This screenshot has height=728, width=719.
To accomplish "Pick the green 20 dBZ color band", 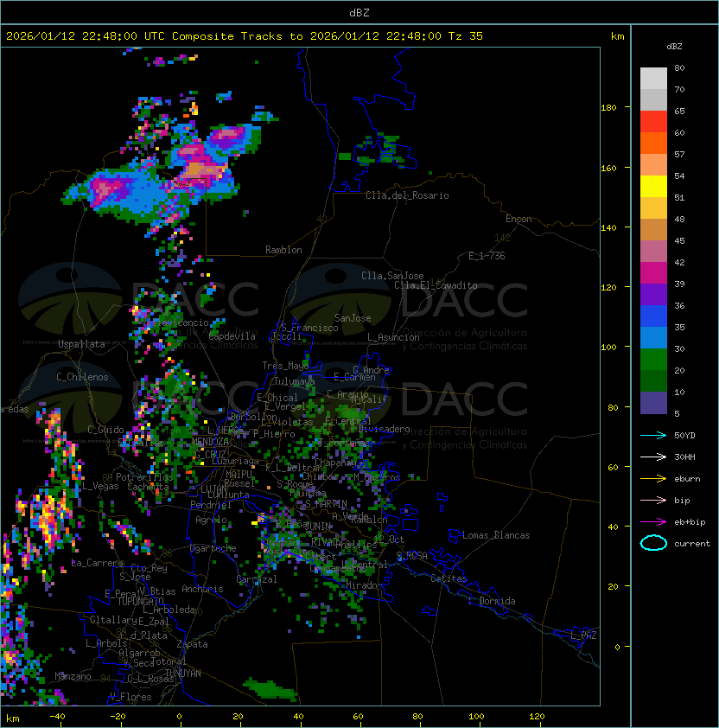I will click(x=653, y=360).
